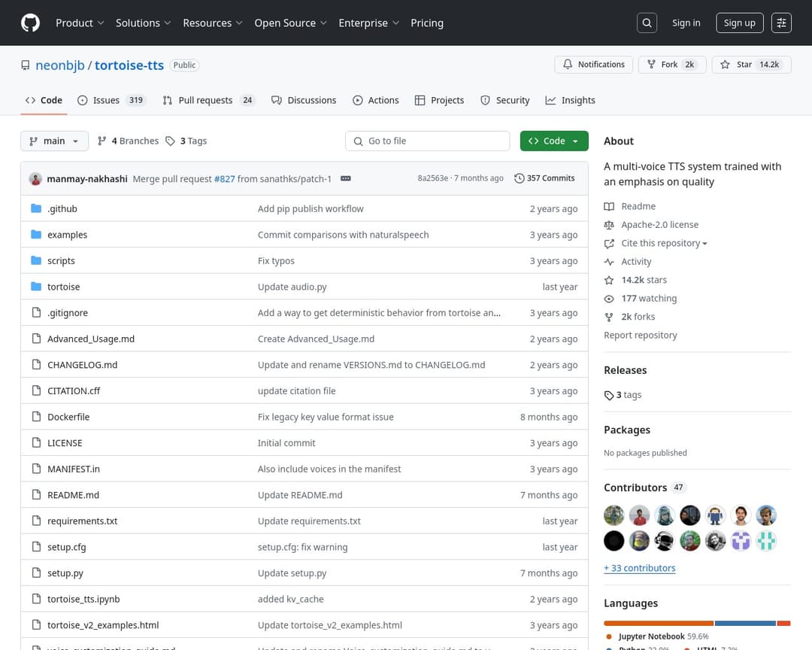
Task: Open the Pull requests tab
Action: pyautogui.click(x=208, y=100)
